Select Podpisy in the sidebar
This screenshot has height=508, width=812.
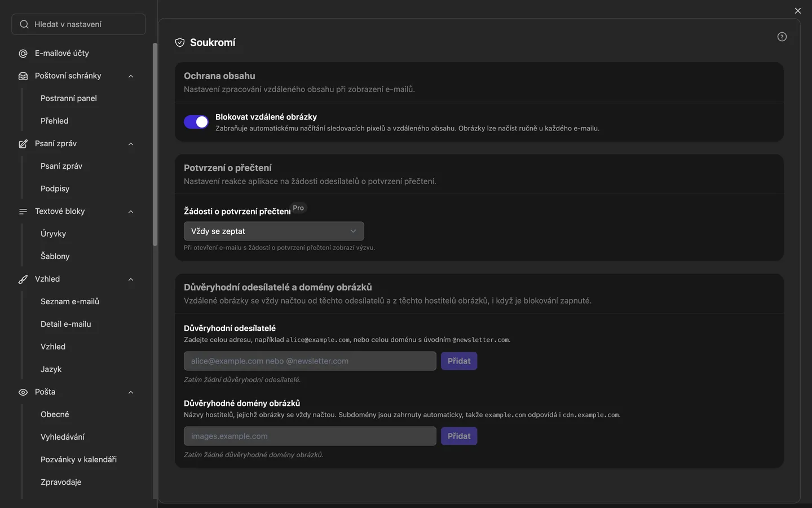point(55,189)
